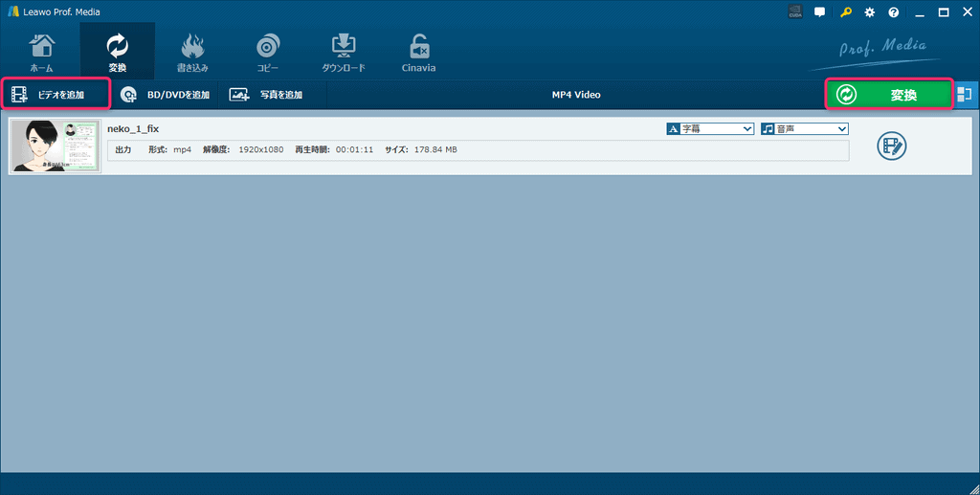The height and width of the screenshot is (495, 980).
Task: Expand the 字幕 subtitle dropdown
Action: 710,128
